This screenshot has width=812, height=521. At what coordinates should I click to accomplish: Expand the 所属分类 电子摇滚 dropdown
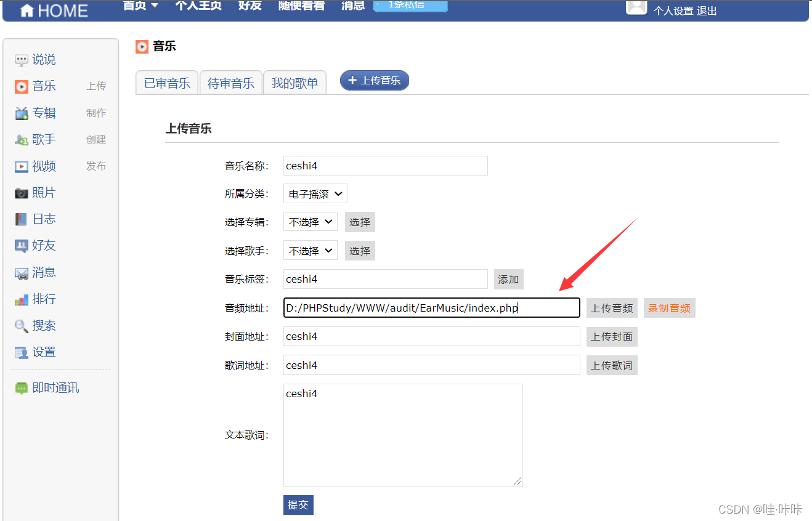coord(315,194)
